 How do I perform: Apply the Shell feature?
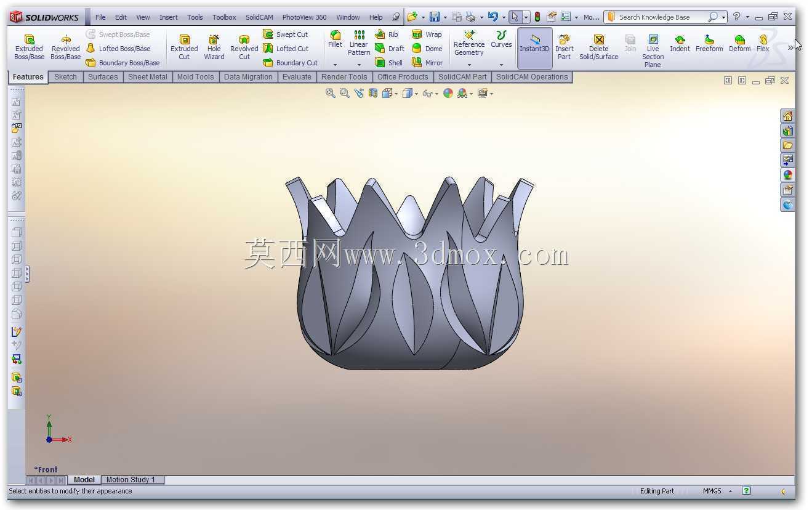[388, 62]
